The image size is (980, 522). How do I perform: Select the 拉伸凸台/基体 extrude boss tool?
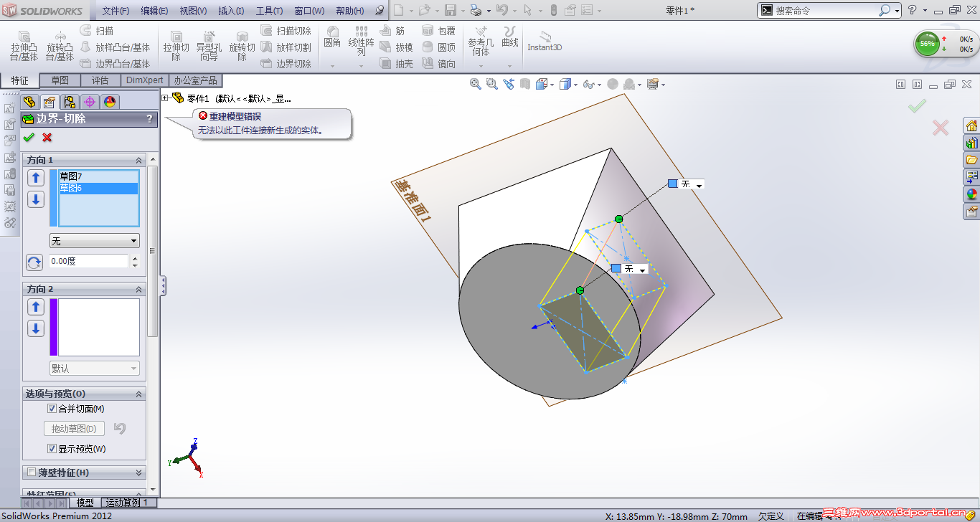[24, 46]
